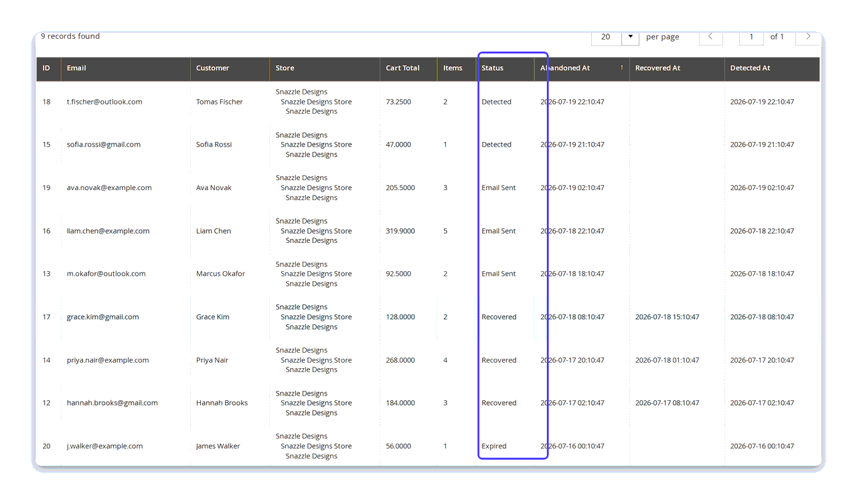The width and height of the screenshot is (857, 504).
Task: Click cart total 319.9000
Action: 400,231
